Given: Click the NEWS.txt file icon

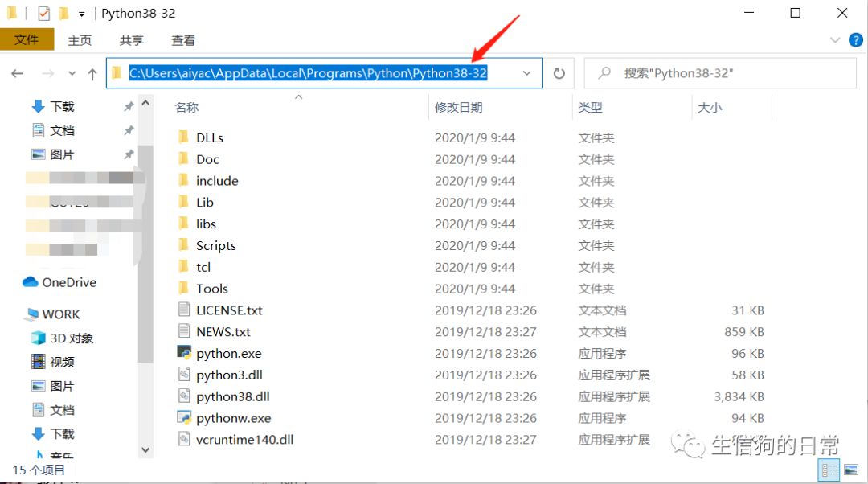Looking at the screenshot, I should click(x=184, y=330).
